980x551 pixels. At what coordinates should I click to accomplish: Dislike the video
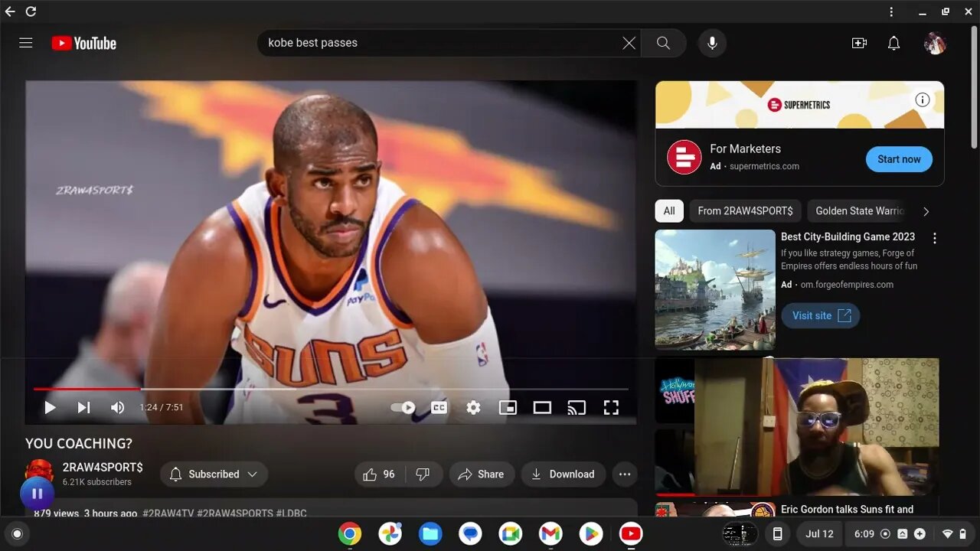click(423, 474)
